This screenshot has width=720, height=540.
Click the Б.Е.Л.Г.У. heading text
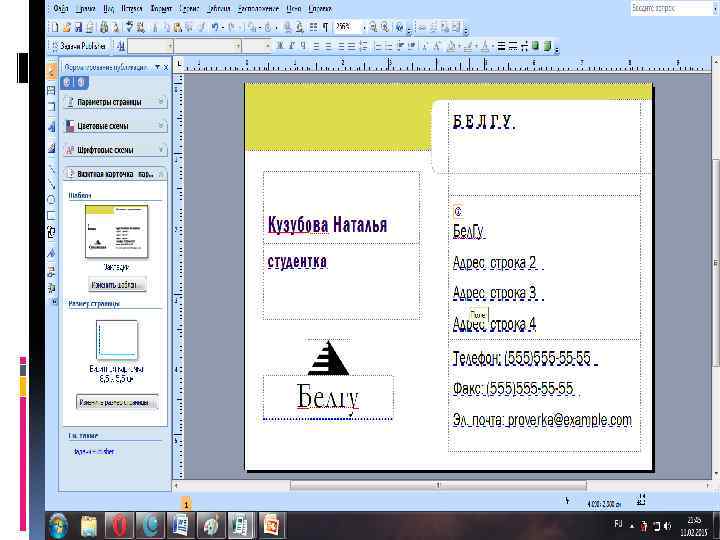coord(484,122)
